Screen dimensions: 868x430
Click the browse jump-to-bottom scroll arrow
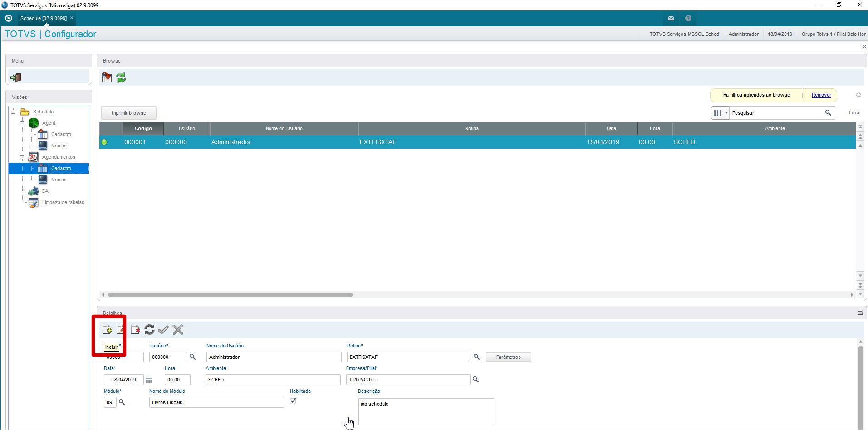[860, 294]
